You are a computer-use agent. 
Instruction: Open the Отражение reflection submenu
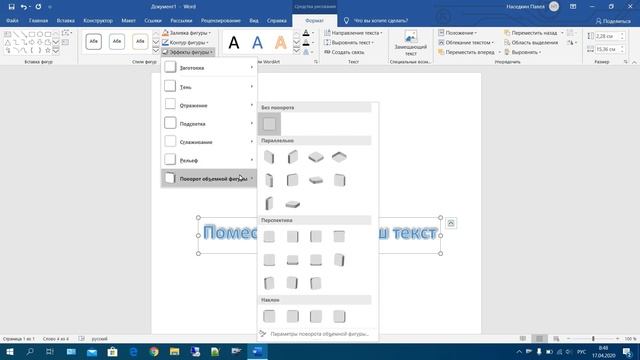(x=209, y=105)
